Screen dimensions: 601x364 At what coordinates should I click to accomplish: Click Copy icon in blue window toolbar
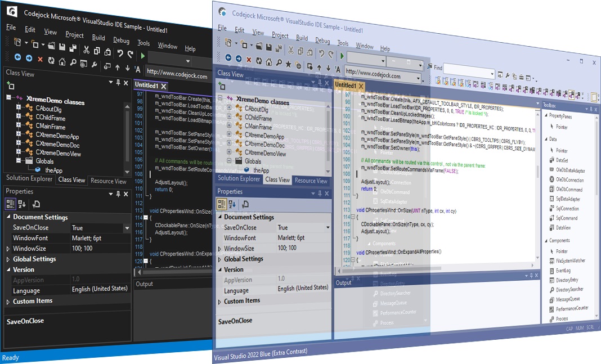[300, 51]
